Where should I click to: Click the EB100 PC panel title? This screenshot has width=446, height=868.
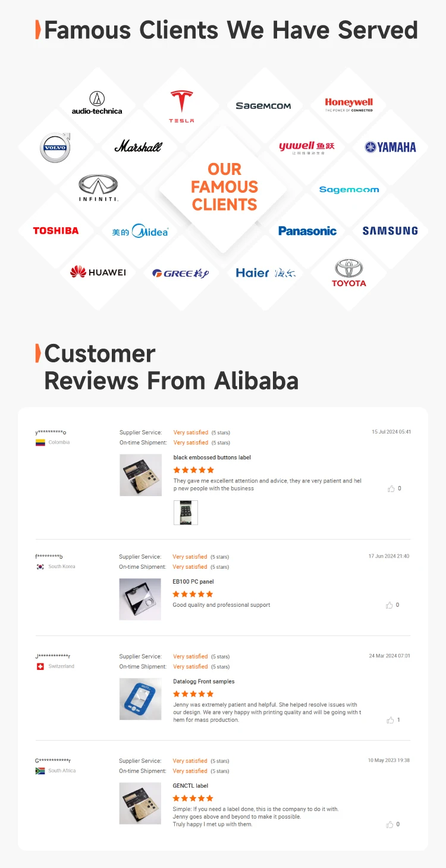pos(193,582)
